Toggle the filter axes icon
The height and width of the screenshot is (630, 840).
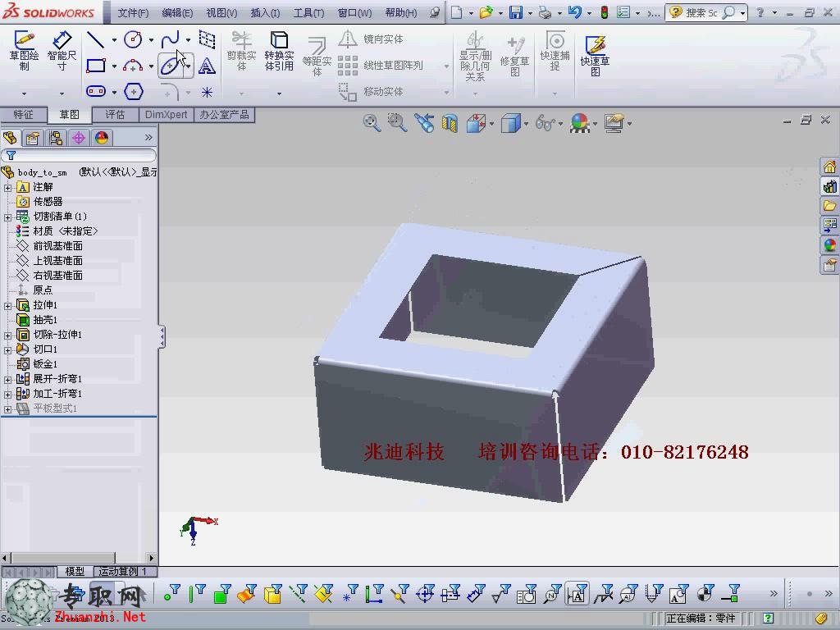(298, 594)
